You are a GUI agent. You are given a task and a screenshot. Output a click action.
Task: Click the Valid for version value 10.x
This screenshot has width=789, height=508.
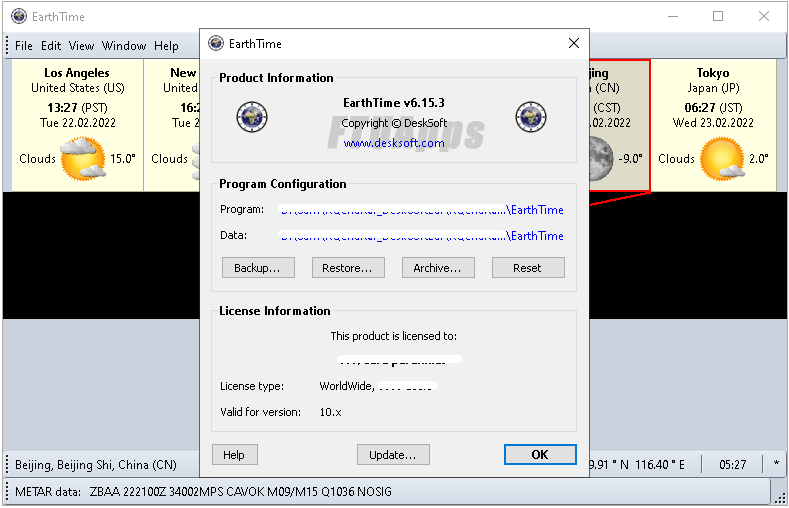[x=331, y=412]
